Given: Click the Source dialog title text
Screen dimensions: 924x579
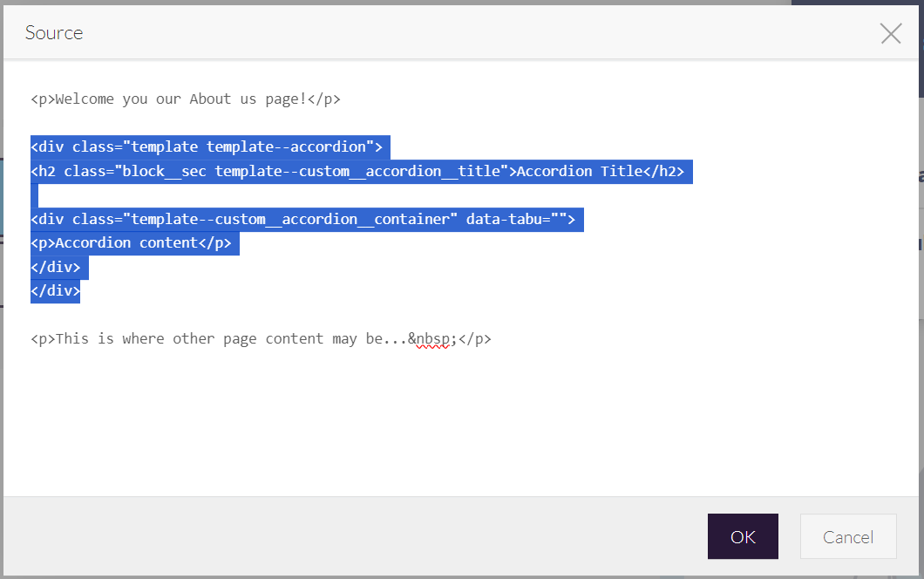Looking at the screenshot, I should tap(53, 32).
